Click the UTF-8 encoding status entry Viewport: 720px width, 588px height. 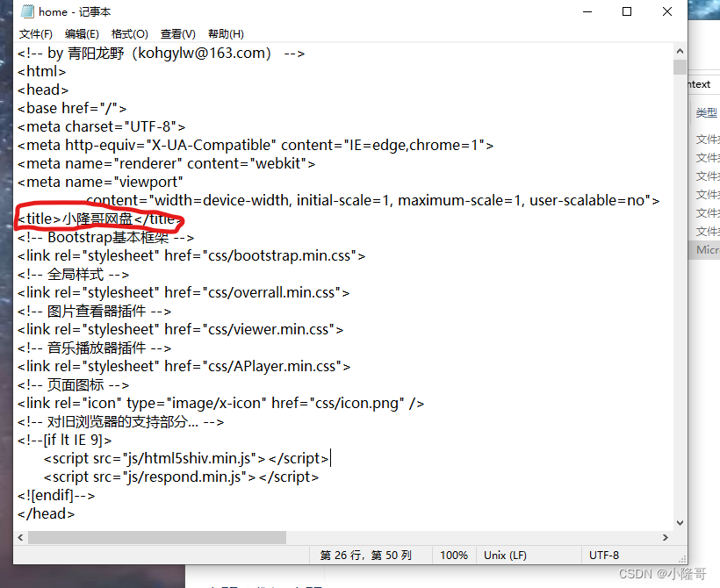click(x=604, y=556)
